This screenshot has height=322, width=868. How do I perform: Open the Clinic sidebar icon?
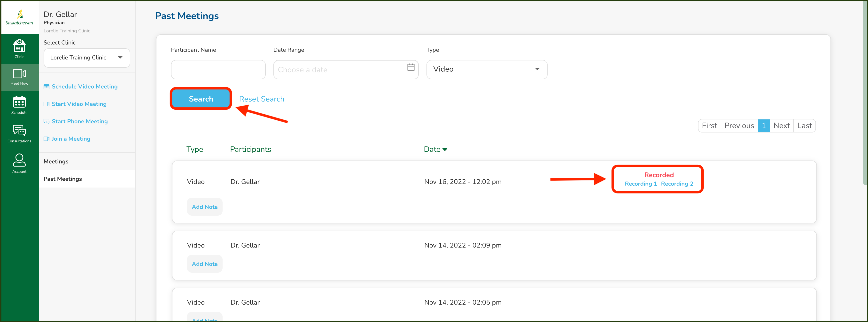19,48
